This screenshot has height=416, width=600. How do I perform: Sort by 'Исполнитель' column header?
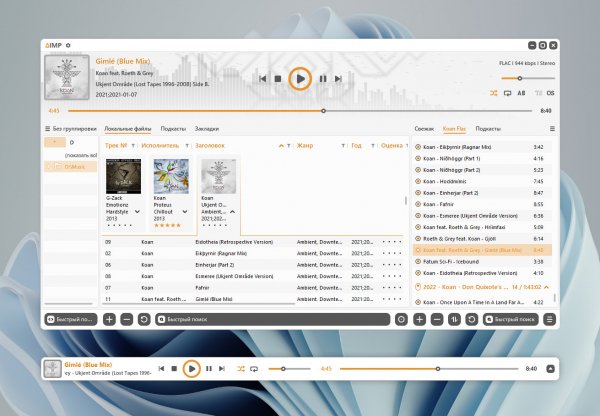[x=160, y=145]
